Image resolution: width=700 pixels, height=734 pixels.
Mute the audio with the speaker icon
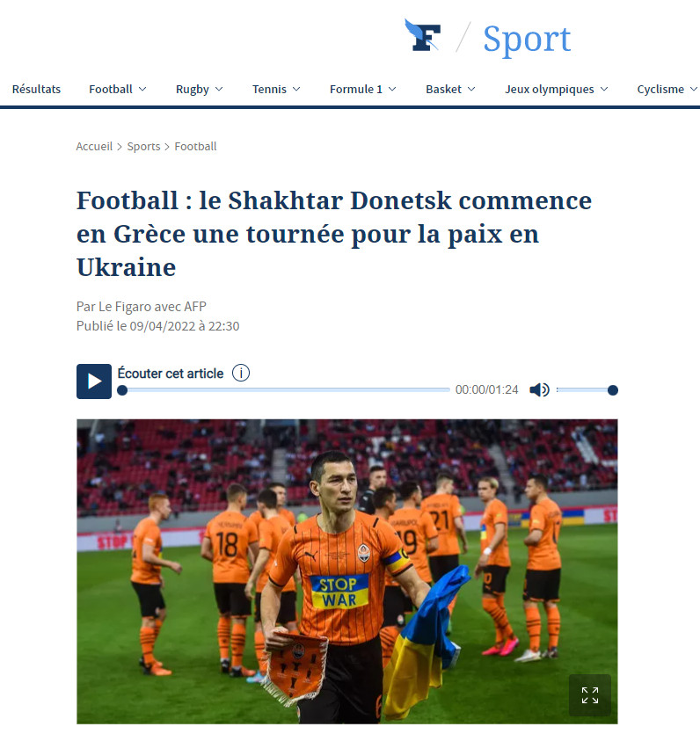[x=539, y=390]
